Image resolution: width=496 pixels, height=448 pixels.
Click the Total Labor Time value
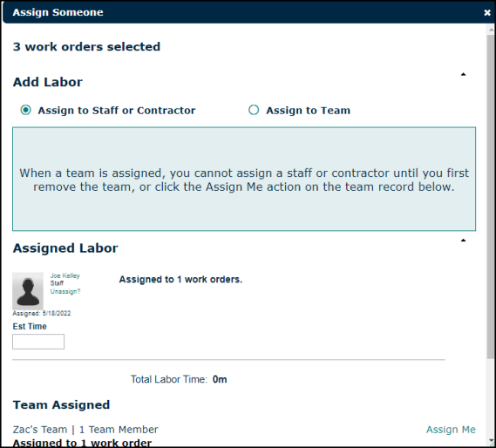pos(220,379)
